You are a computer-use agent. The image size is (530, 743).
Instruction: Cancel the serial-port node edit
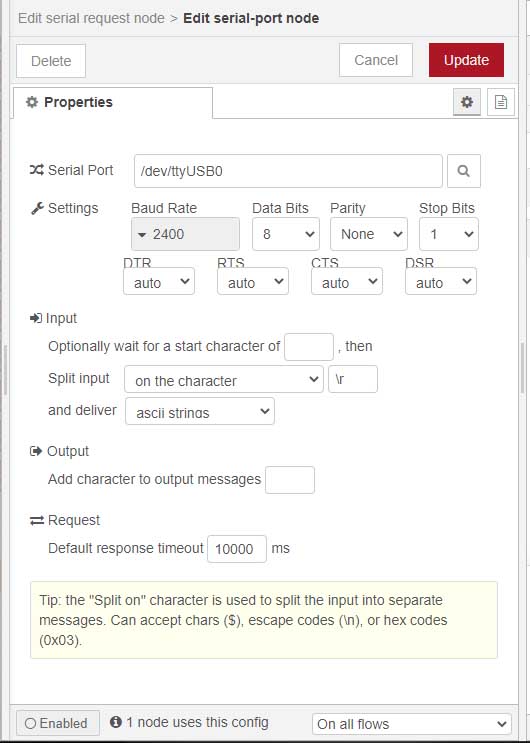coord(376,60)
